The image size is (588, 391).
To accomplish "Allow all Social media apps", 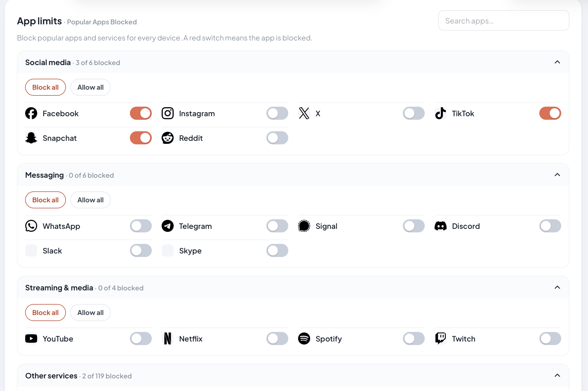I will [91, 87].
